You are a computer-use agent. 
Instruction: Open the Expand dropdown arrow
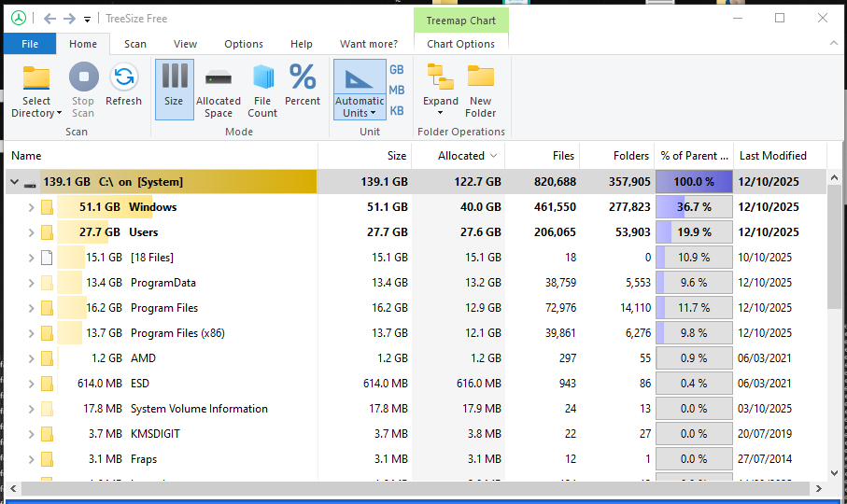[x=440, y=113]
